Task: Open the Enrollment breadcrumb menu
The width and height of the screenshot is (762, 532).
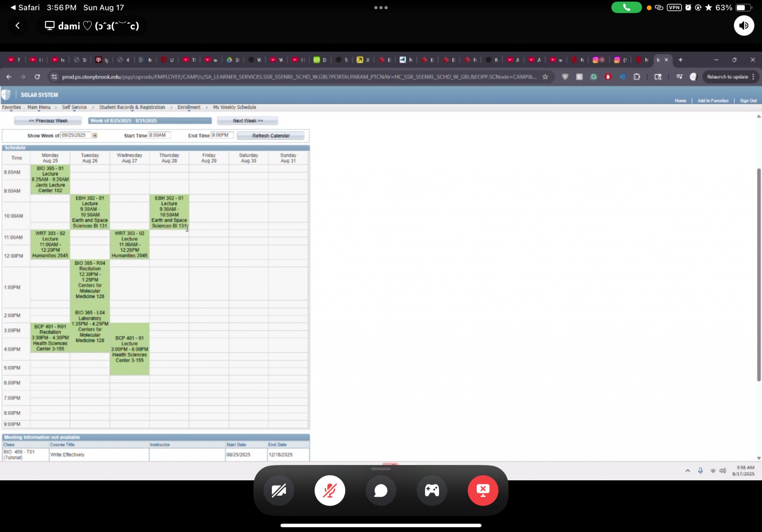Action: pos(189,107)
